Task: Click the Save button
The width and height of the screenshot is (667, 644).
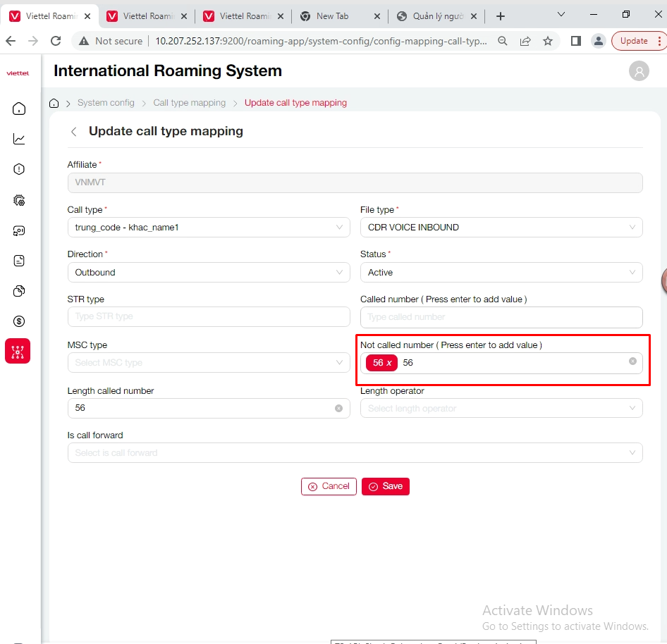Action: [x=386, y=486]
